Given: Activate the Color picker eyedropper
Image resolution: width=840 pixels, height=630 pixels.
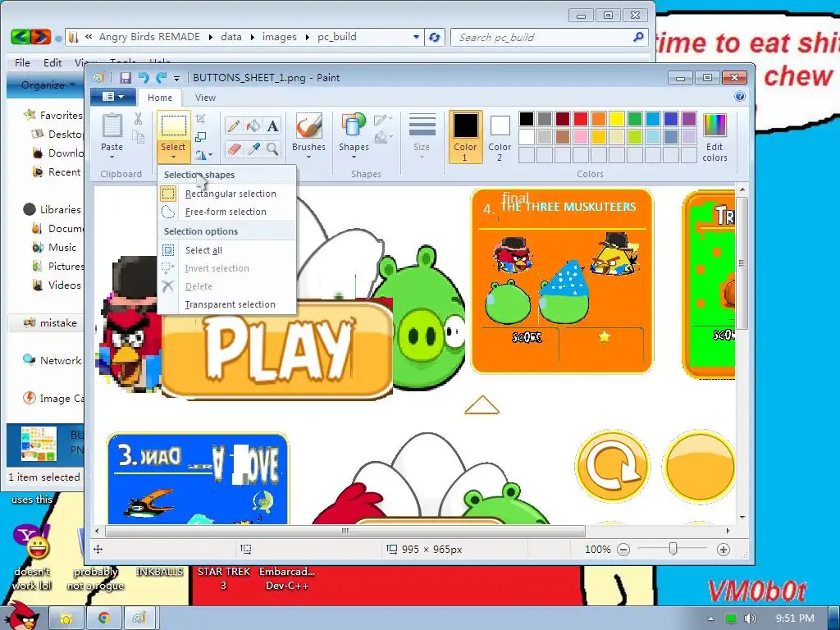Looking at the screenshot, I should click(253, 148).
